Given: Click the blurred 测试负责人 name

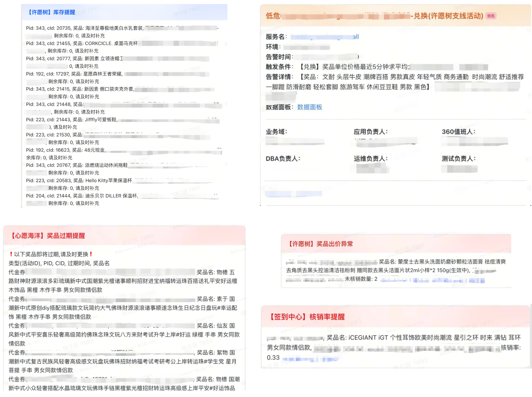Looking at the screenshot, I should click(x=459, y=169).
